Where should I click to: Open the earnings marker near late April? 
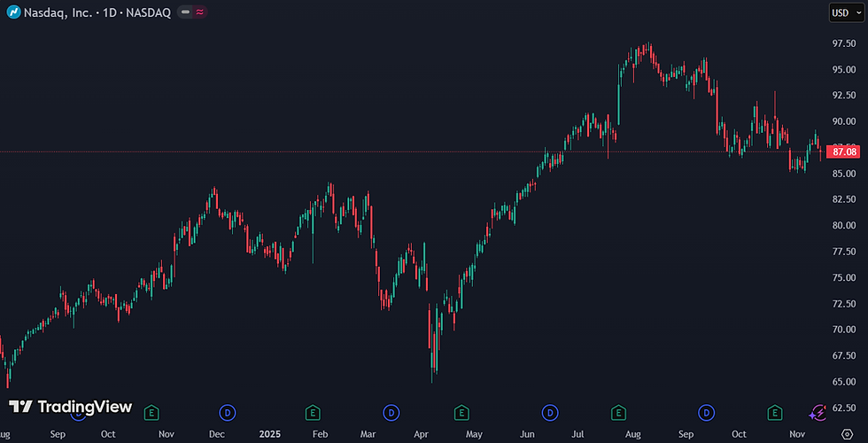[x=461, y=412]
